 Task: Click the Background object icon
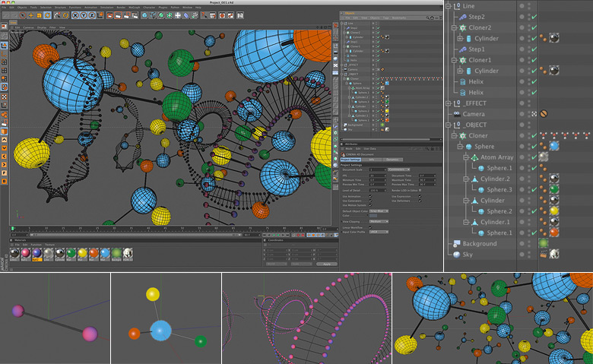tap(455, 244)
